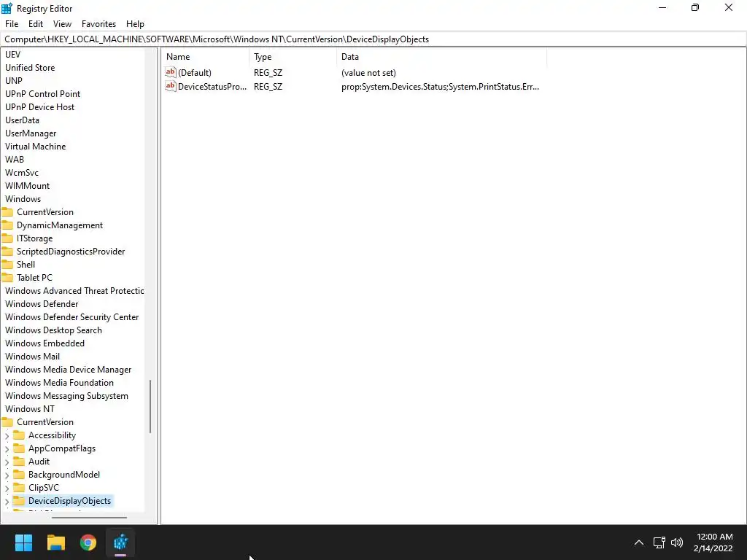Select the UPnP Device Host key
The width and height of the screenshot is (747, 560).
[39, 107]
